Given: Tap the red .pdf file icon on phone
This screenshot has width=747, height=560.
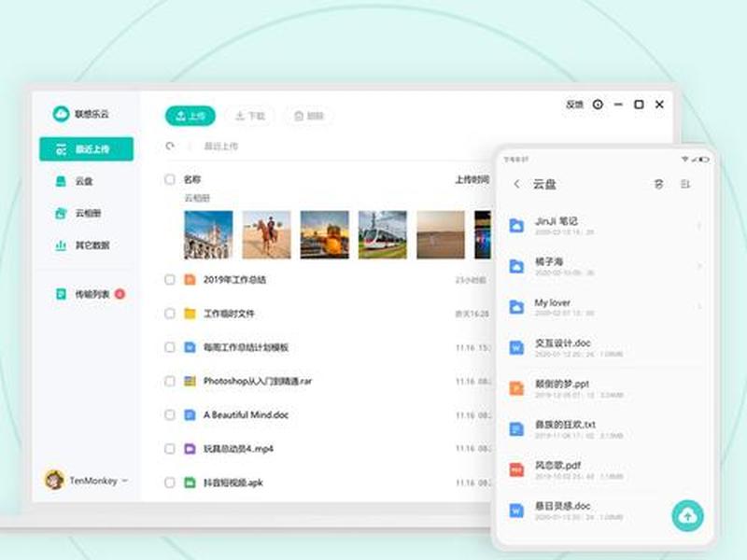Looking at the screenshot, I should tap(516, 469).
